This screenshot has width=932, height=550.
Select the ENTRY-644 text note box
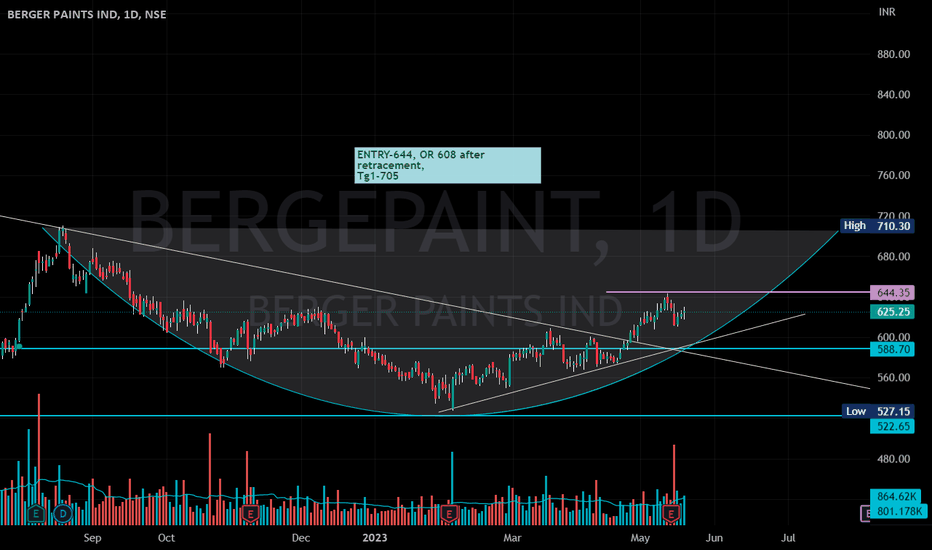coord(448,165)
